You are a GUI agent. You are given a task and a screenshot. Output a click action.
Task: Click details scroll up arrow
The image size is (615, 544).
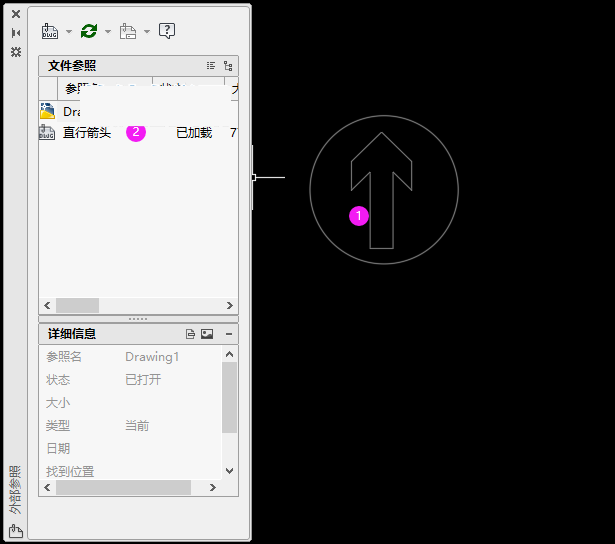[x=230, y=355]
